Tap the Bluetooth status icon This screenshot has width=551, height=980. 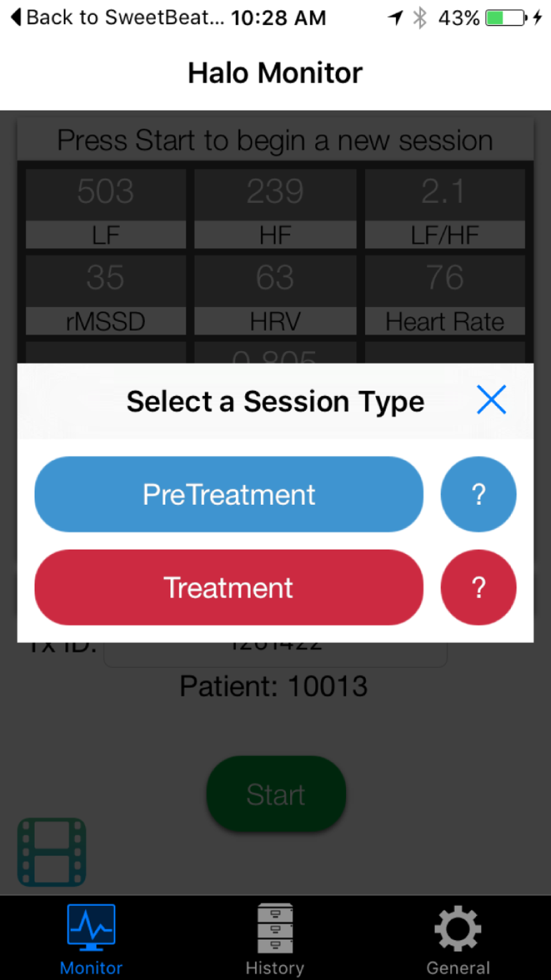coord(420,18)
